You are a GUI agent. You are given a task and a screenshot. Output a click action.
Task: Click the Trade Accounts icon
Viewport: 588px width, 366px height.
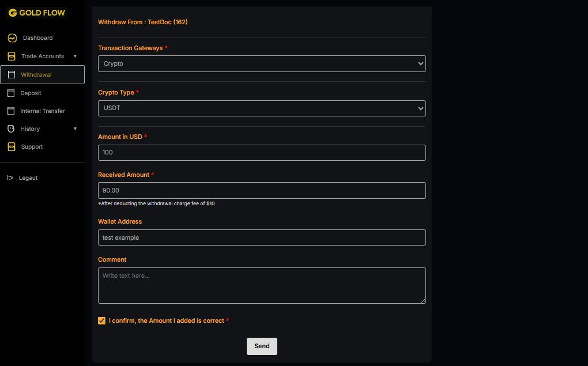click(x=12, y=56)
